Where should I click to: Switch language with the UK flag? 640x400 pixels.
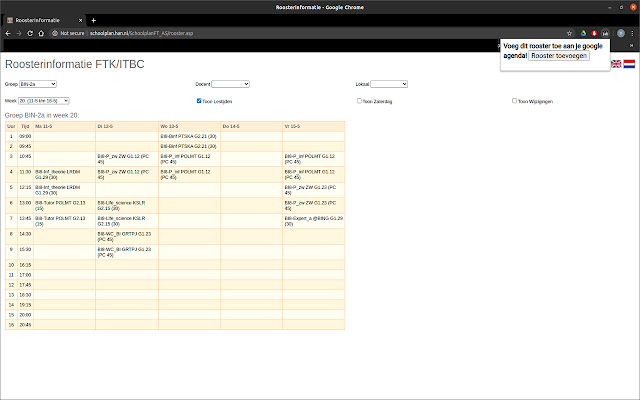click(616, 64)
